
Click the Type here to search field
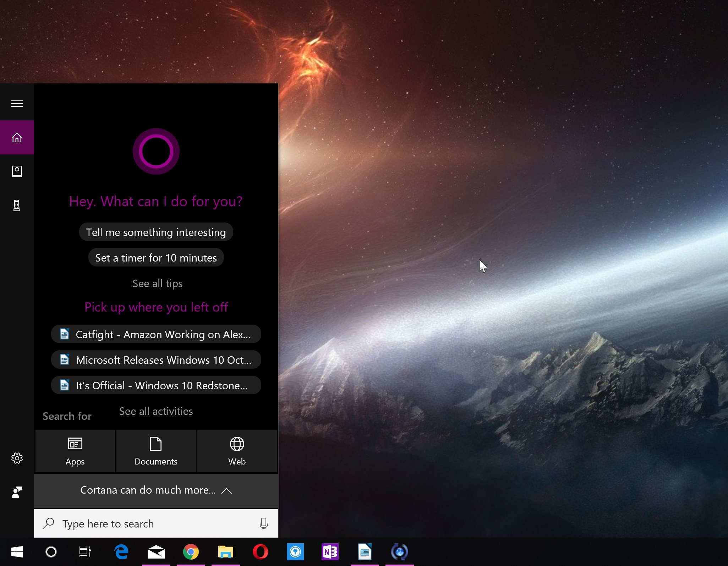pos(156,523)
